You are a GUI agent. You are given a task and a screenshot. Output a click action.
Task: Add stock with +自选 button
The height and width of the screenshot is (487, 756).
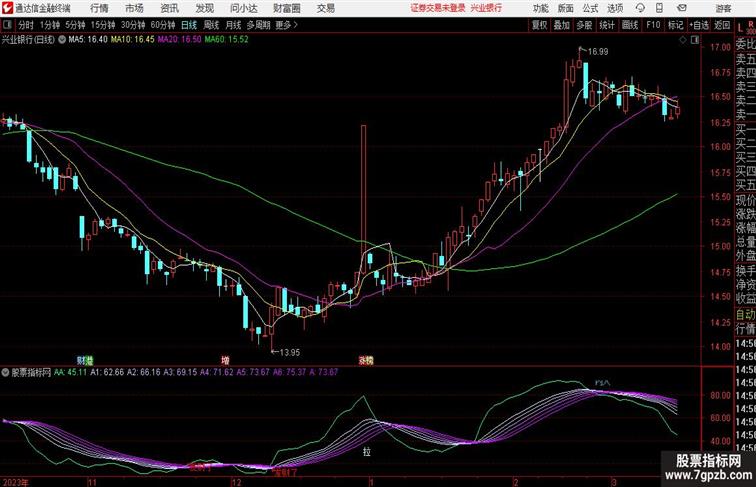point(699,25)
